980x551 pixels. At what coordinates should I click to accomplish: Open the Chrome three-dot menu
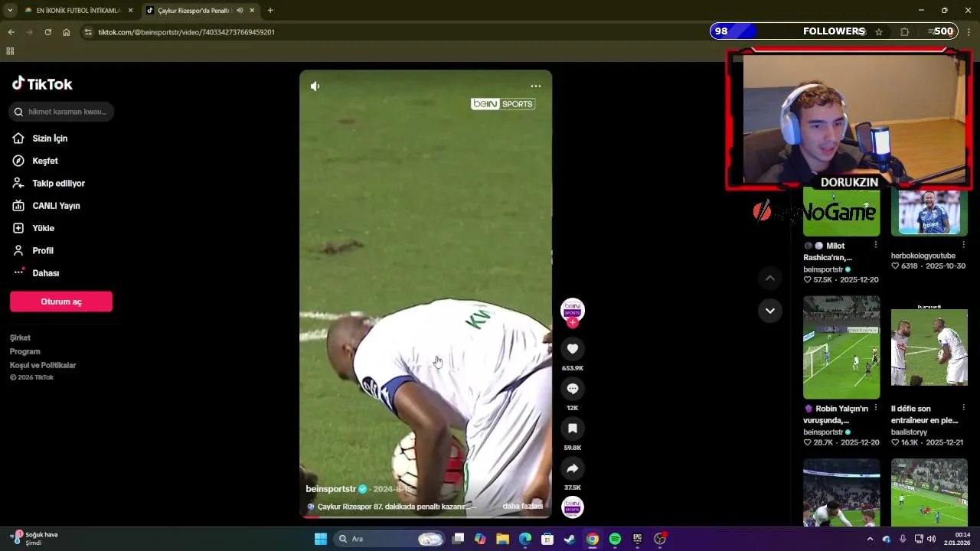coord(969,32)
